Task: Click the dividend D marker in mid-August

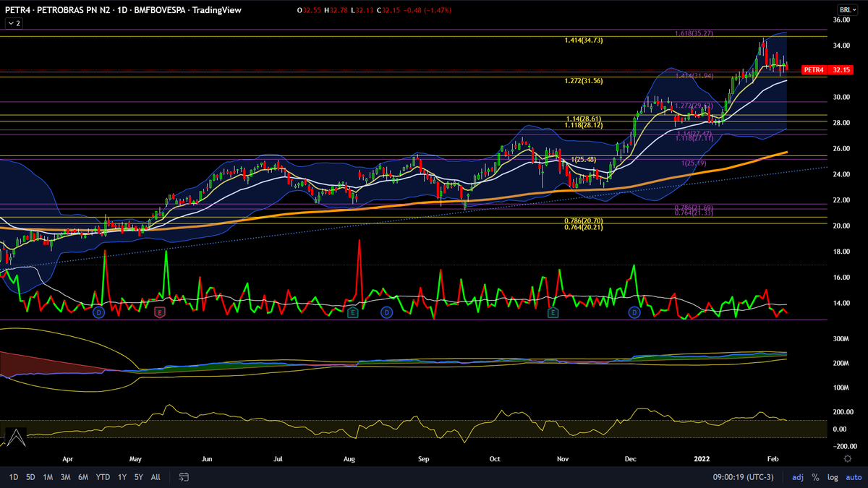Action: point(387,312)
